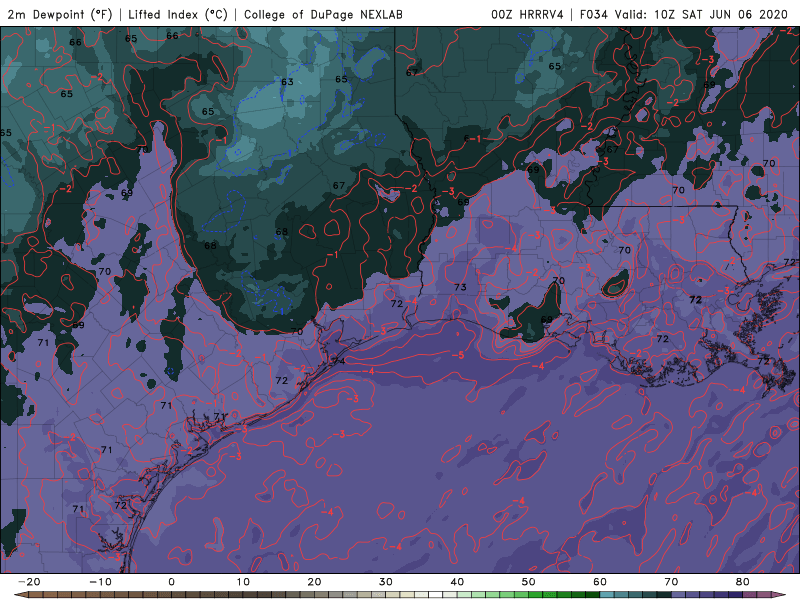Click the -20 color scale label

coord(29,582)
